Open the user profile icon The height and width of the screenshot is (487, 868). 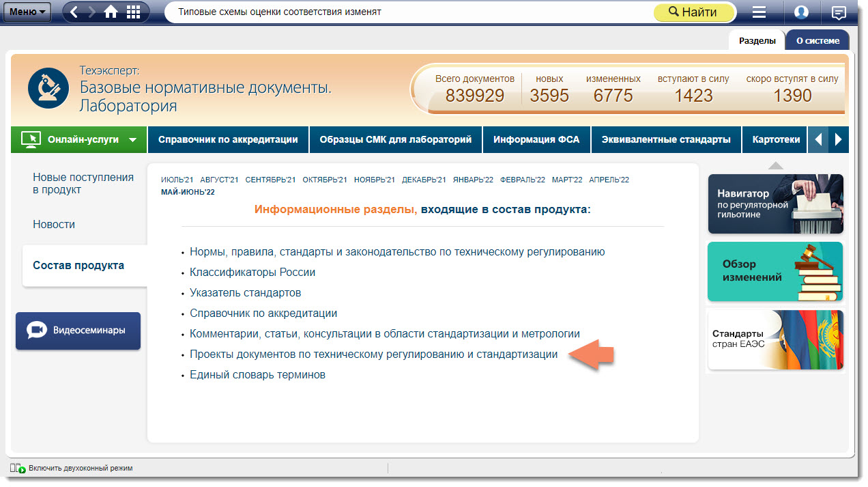tap(801, 12)
